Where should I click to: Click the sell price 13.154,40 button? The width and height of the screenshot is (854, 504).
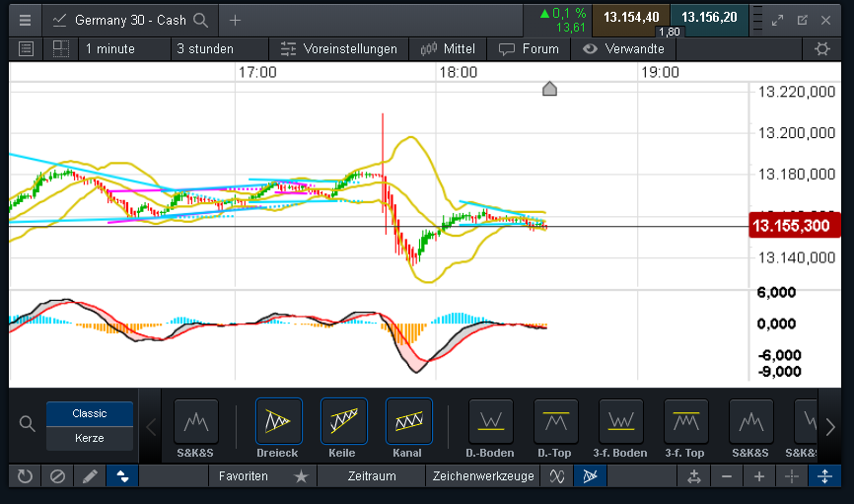click(x=631, y=17)
